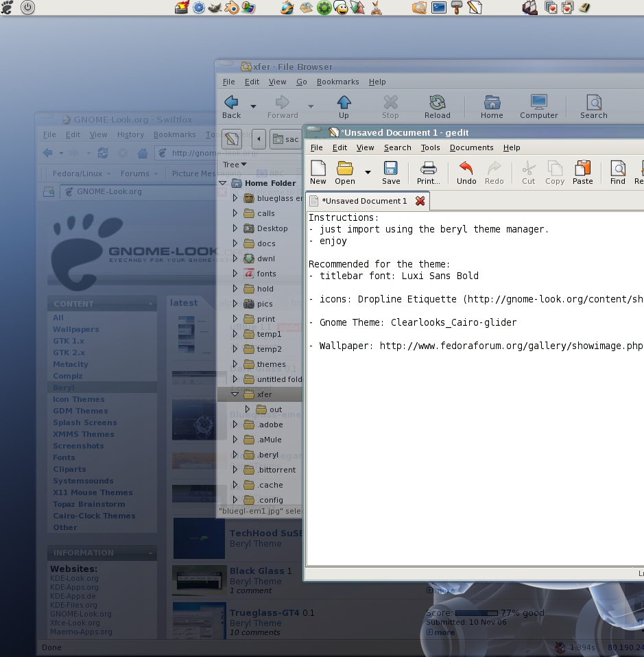
Task: Launch Blender from the top panel
Action: [x=232, y=7]
